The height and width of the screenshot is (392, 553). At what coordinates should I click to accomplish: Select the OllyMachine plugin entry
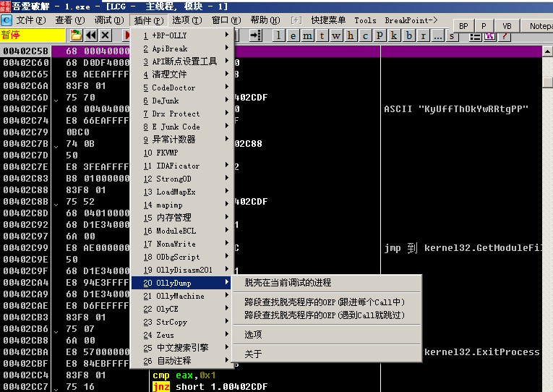point(182,296)
